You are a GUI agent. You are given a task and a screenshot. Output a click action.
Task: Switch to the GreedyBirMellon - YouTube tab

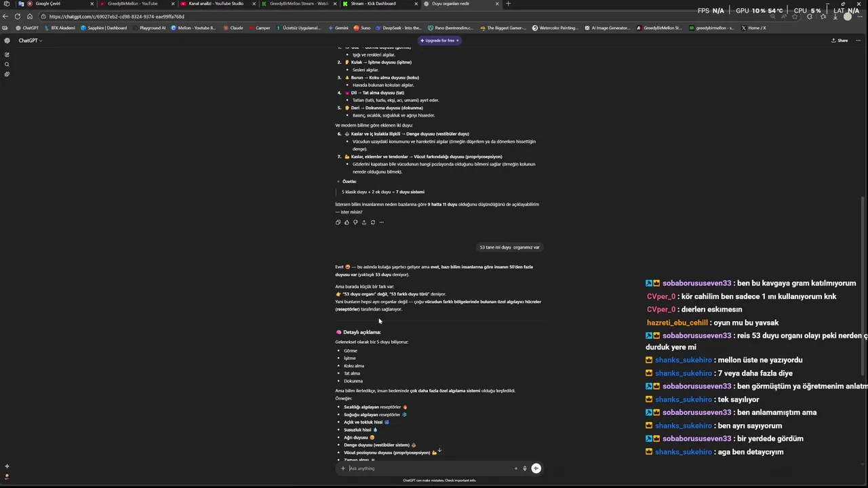137,3
